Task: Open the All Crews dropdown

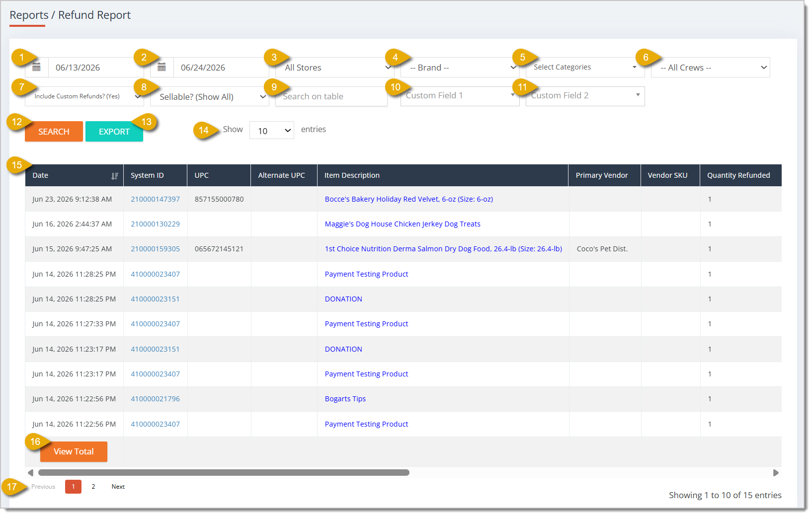Action: [711, 68]
